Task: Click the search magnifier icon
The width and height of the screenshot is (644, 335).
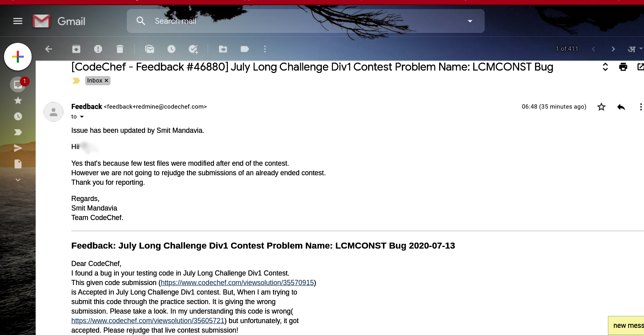Action: (x=141, y=21)
